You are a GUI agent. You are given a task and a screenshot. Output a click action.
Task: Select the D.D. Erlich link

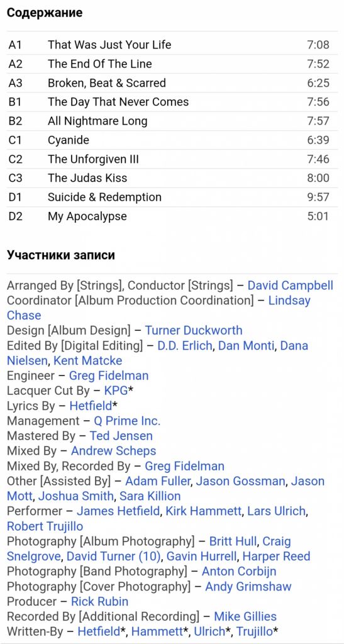(185, 345)
